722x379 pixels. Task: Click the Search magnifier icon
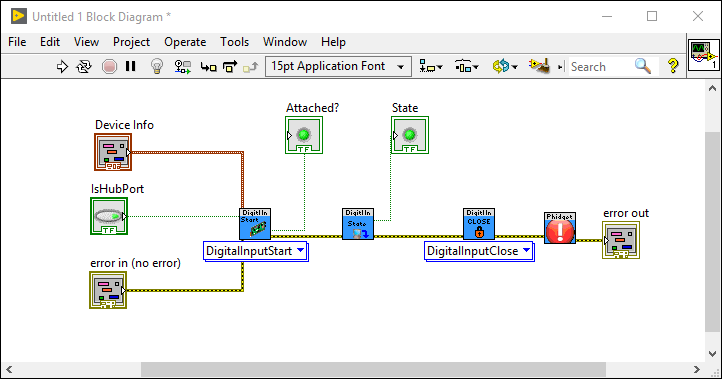(643, 66)
